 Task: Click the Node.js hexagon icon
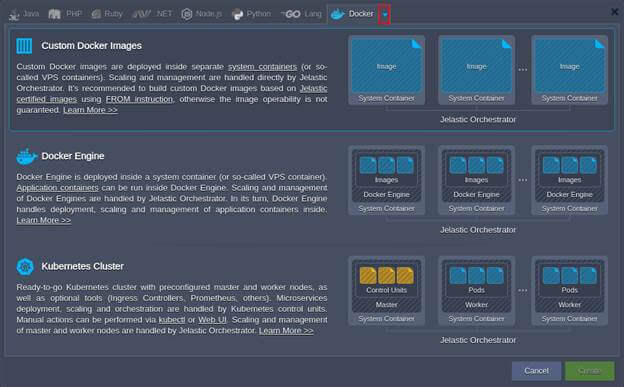tap(187, 14)
